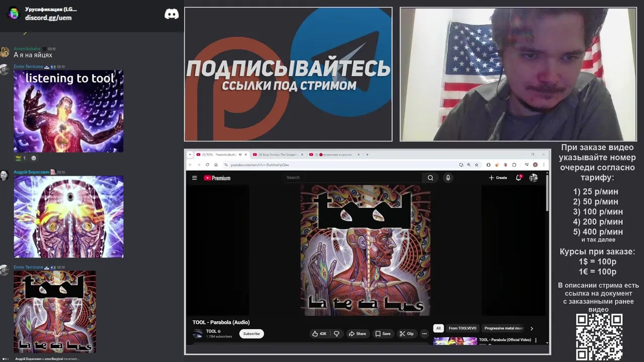Open a new browser tab

point(367,155)
